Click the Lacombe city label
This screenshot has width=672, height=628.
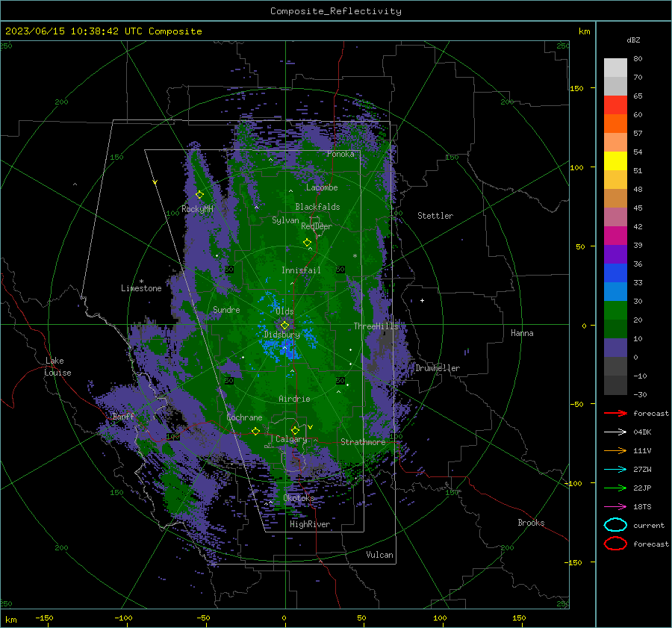coord(322,187)
